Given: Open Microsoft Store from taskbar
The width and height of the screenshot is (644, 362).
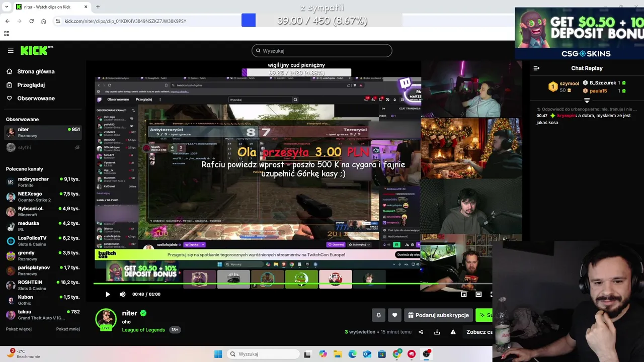Looking at the screenshot, I should point(382,354).
